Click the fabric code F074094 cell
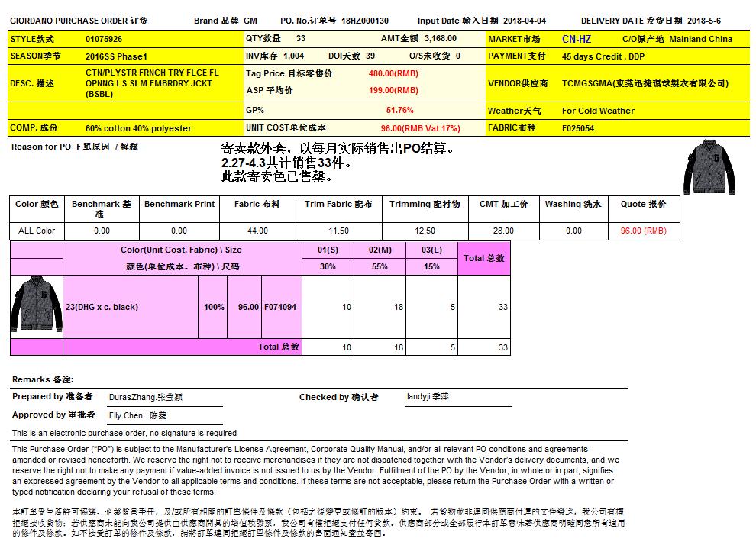The width and height of the screenshot is (756, 555). point(281,307)
